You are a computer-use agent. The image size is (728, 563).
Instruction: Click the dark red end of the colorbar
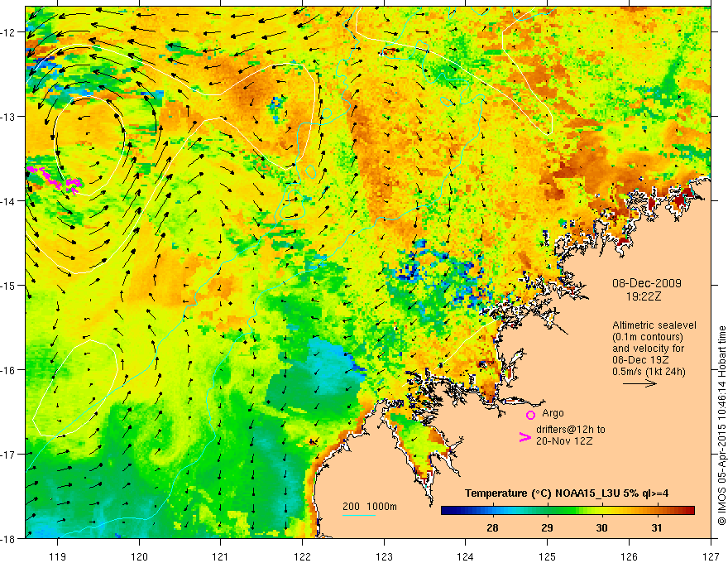[x=688, y=511]
